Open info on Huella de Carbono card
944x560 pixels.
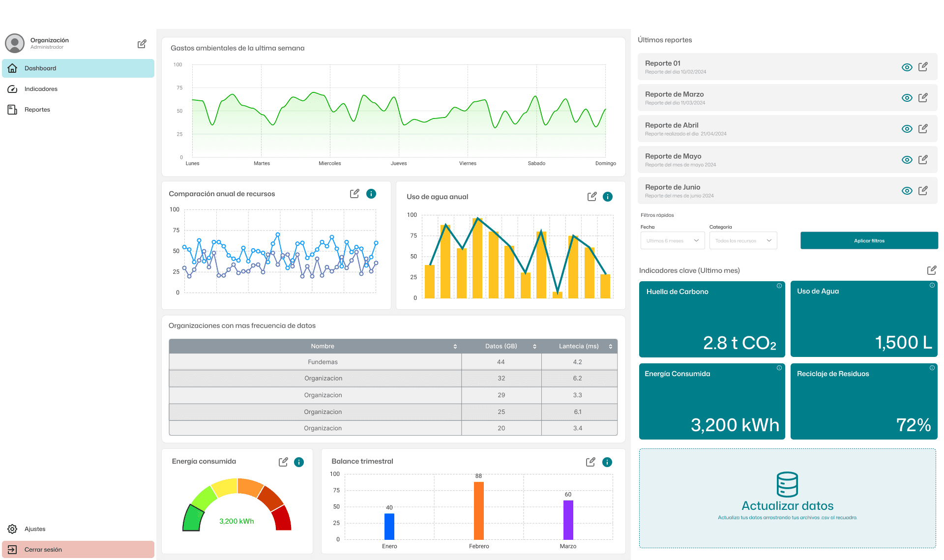779,285
